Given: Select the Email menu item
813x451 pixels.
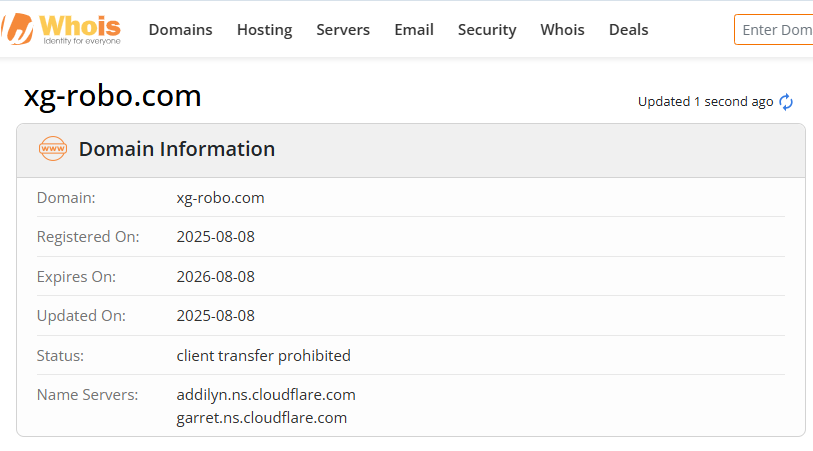Looking at the screenshot, I should coord(414,30).
